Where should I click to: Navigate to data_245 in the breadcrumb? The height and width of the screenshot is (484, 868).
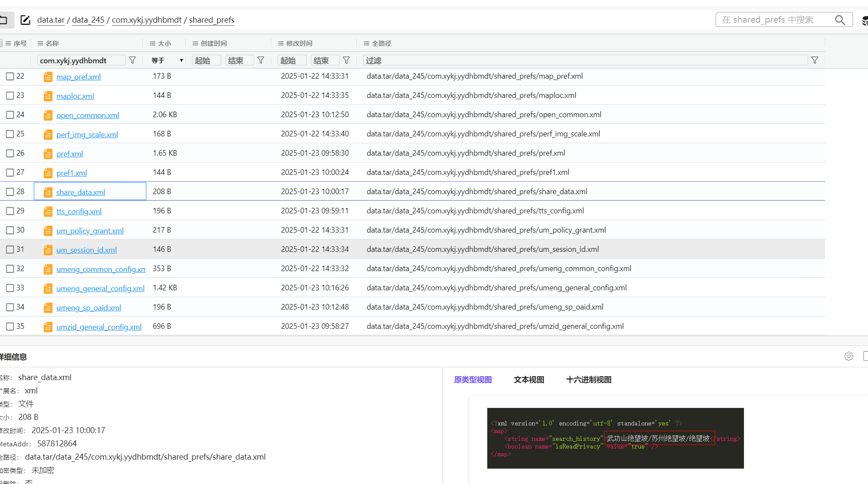click(x=88, y=20)
